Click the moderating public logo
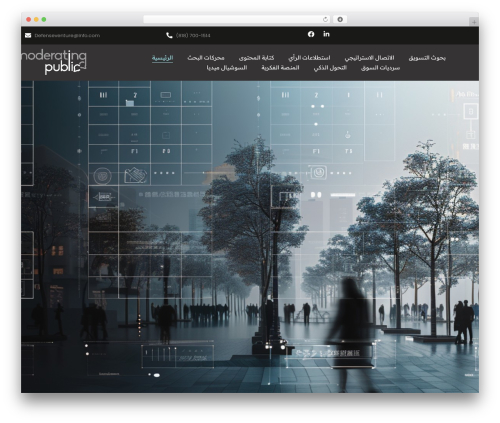 point(54,62)
